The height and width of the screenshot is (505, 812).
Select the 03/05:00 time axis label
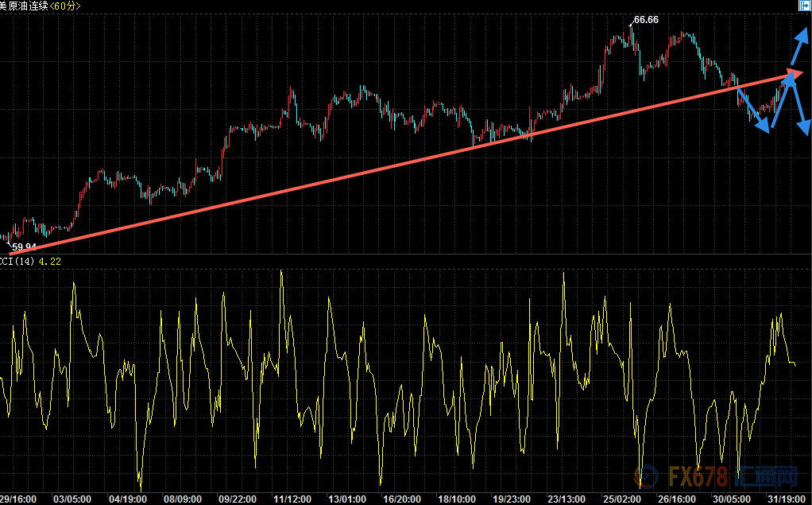pyautogui.click(x=72, y=499)
